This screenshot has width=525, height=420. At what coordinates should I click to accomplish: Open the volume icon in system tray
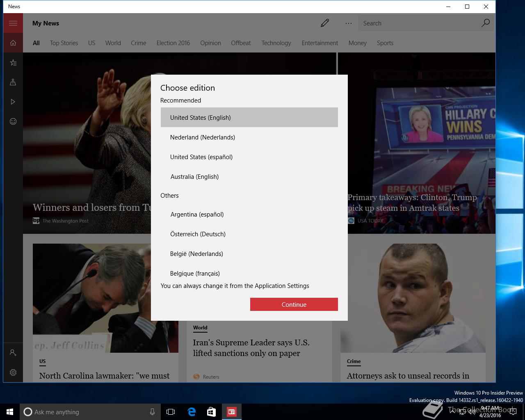click(x=472, y=412)
